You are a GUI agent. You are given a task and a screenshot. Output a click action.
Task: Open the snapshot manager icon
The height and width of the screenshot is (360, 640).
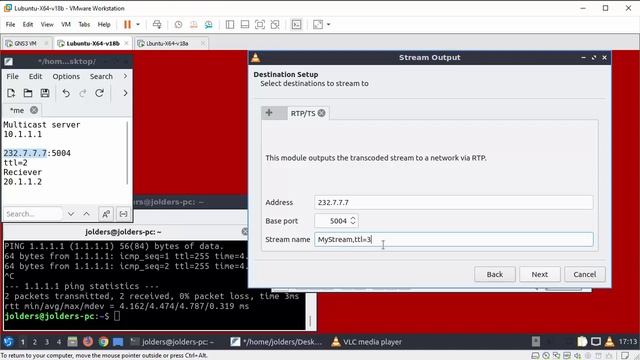click(x=209, y=24)
